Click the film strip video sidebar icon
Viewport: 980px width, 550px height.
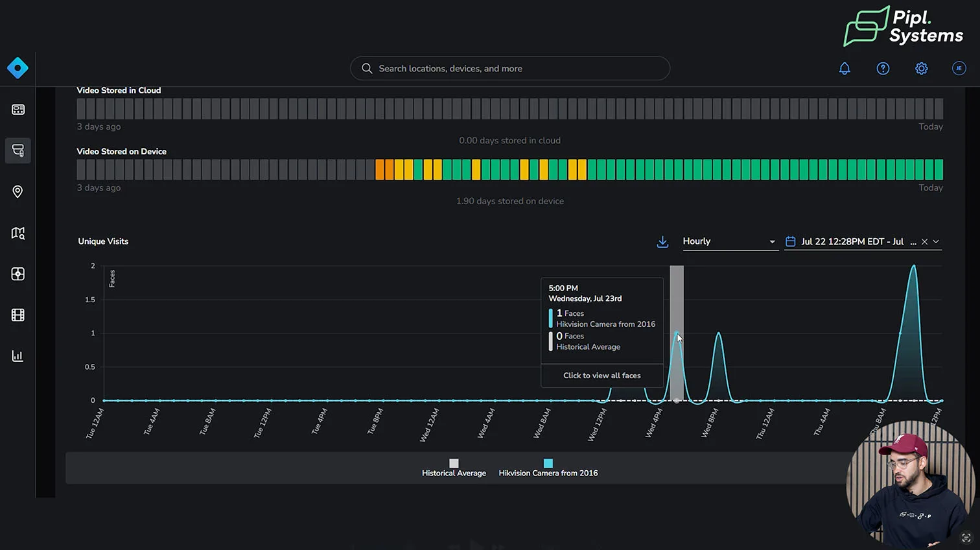point(18,315)
